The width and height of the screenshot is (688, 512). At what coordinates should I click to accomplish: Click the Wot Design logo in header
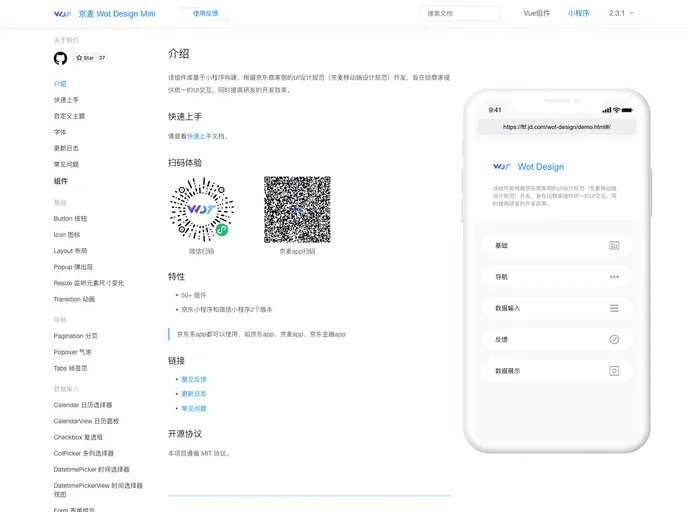click(x=63, y=14)
